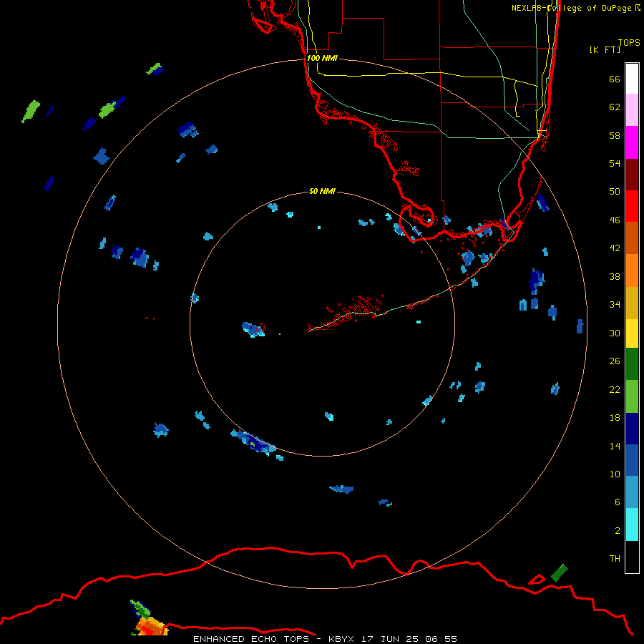Click the gold legend swatch

tap(632, 303)
